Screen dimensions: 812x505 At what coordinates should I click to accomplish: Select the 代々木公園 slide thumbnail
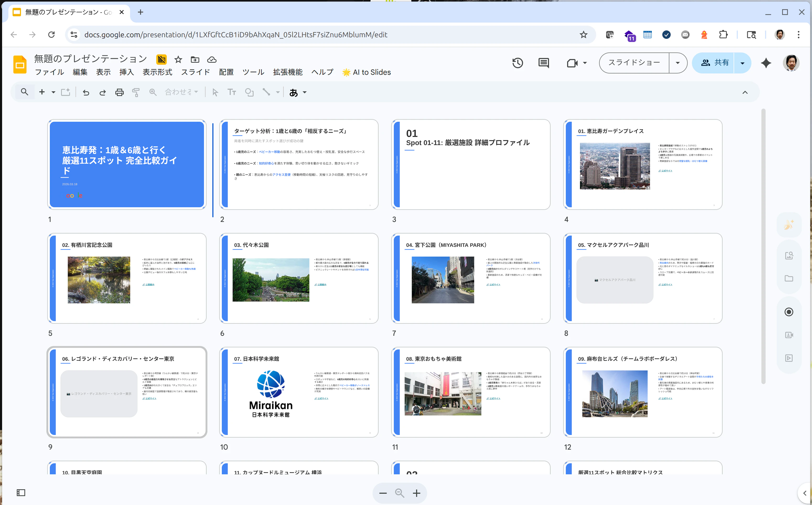[299, 278]
